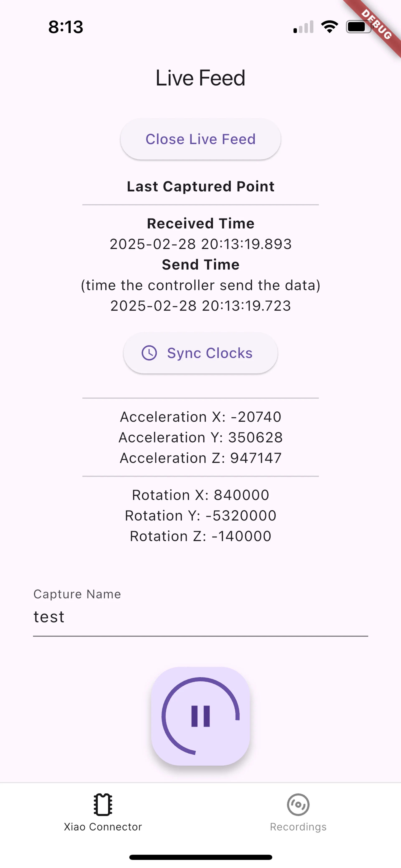Tap the Rotation Y reading
Image resolution: width=401 pixels, height=868 pixels.
pyautogui.click(x=200, y=516)
